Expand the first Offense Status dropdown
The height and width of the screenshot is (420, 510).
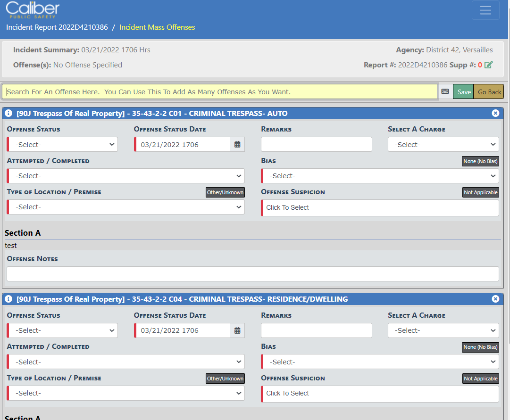(63, 145)
